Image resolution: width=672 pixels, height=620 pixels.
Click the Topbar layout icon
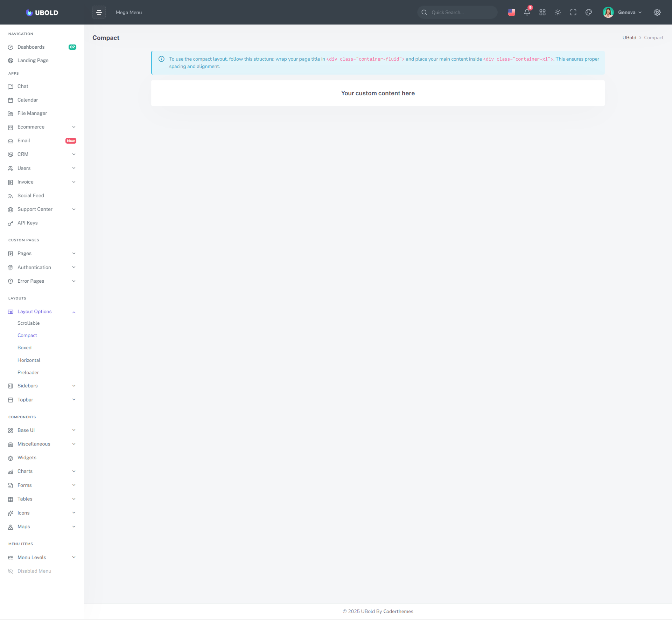pos(10,400)
